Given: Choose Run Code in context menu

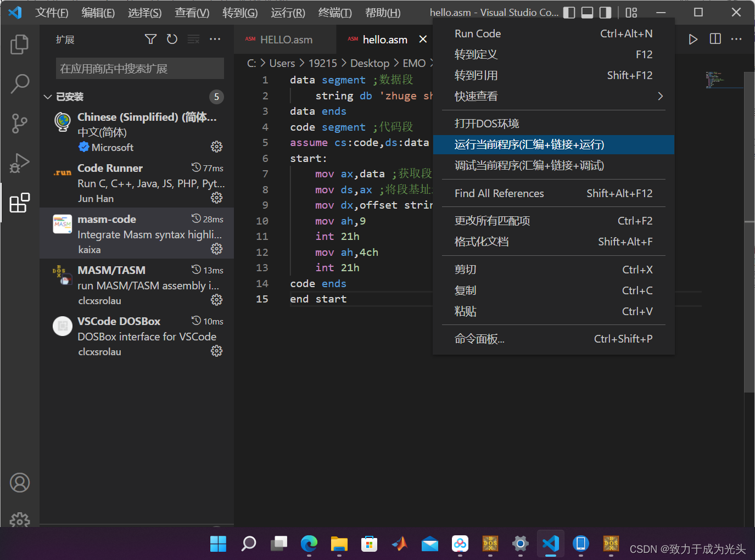Looking at the screenshot, I should click(x=553, y=33).
